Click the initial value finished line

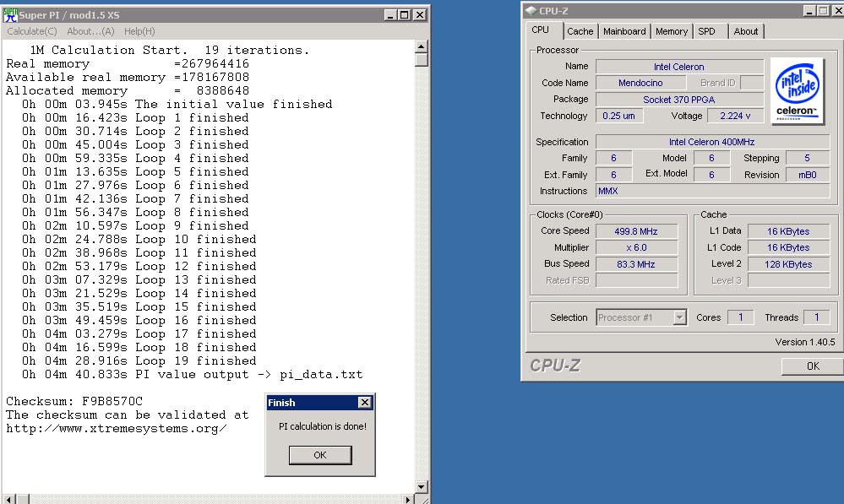[177, 105]
